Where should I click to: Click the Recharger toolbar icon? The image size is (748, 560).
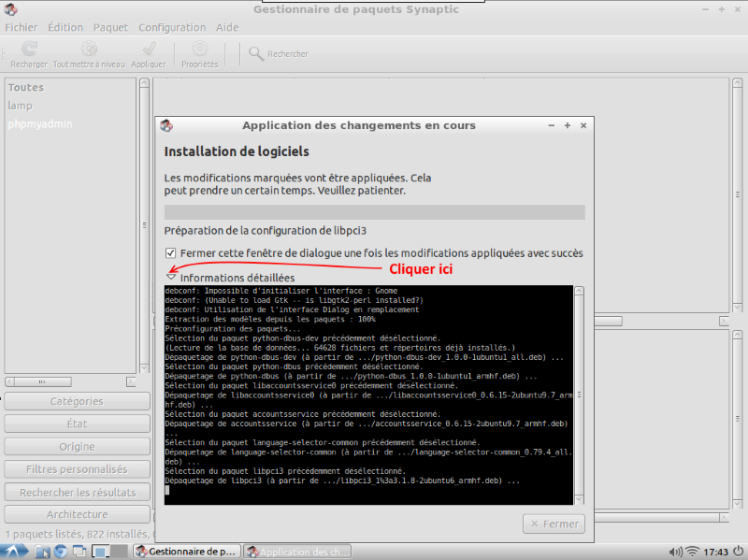click(29, 49)
